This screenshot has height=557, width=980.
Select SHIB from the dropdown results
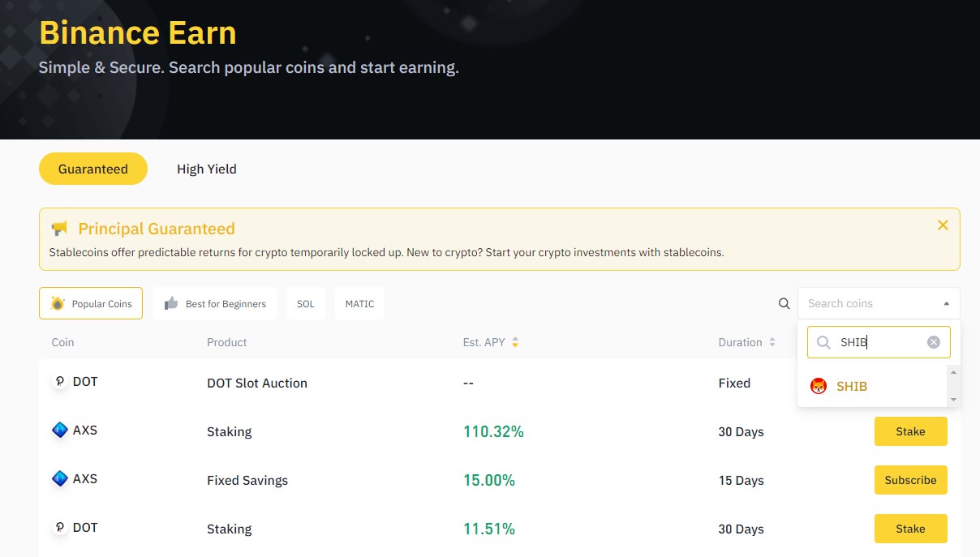coord(873,386)
